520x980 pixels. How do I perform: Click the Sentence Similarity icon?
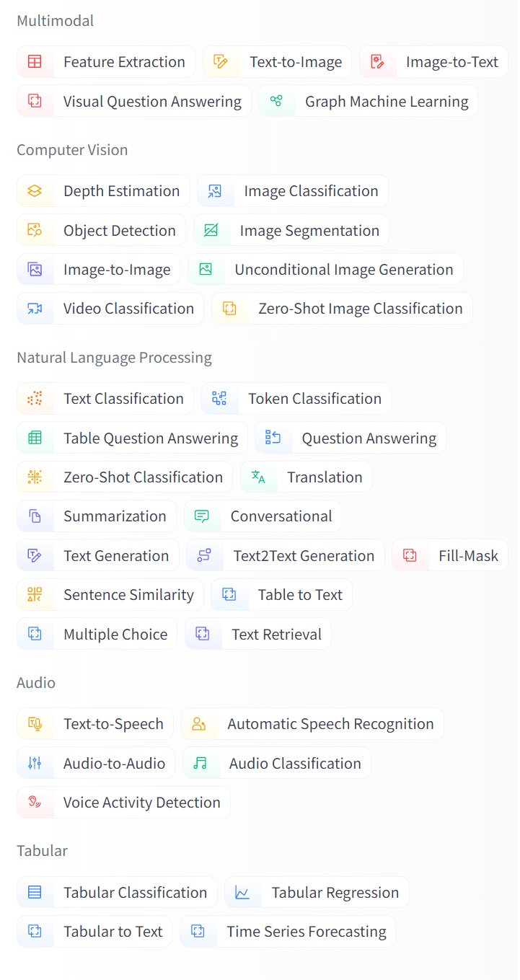click(x=35, y=595)
